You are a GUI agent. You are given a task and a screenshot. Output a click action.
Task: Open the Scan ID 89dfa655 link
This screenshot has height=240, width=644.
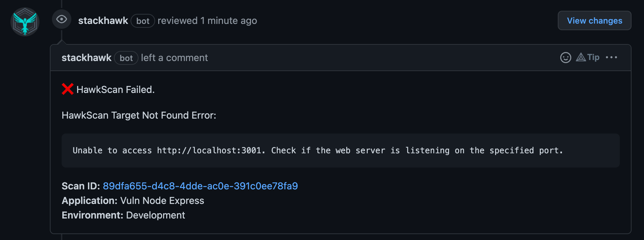point(200,186)
